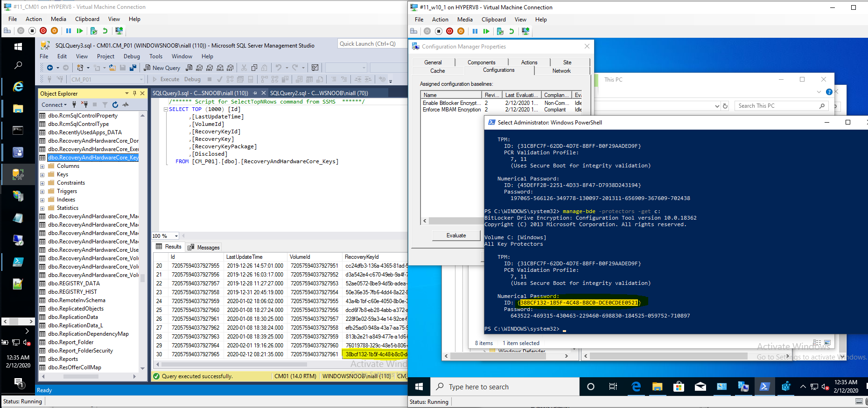Open the Connect dropdown in Object Explorer
Screen dimensions: 868x408
pyautogui.click(x=54, y=105)
